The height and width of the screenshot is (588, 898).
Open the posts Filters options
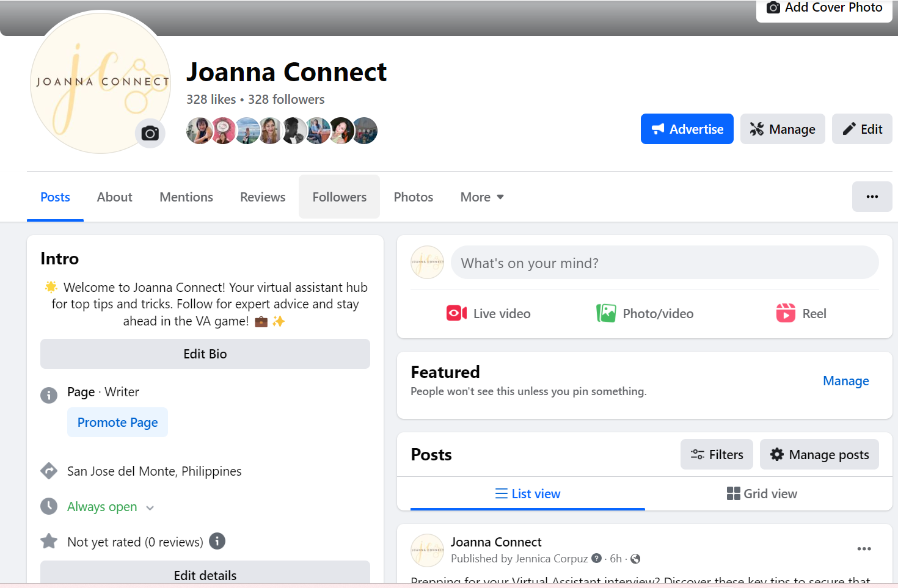click(x=717, y=454)
